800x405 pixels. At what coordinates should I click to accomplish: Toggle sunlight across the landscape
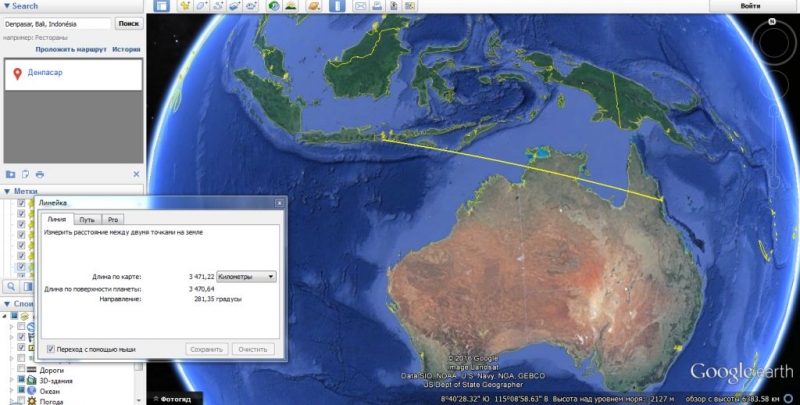click(x=290, y=6)
